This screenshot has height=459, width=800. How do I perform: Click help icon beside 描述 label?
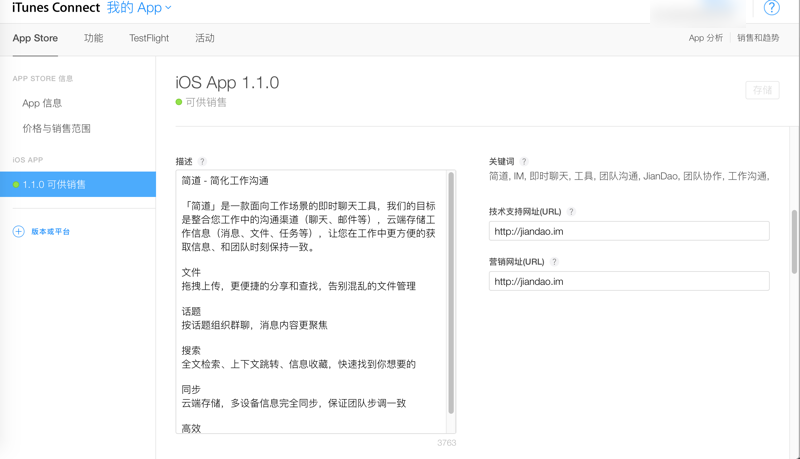(x=202, y=162)
